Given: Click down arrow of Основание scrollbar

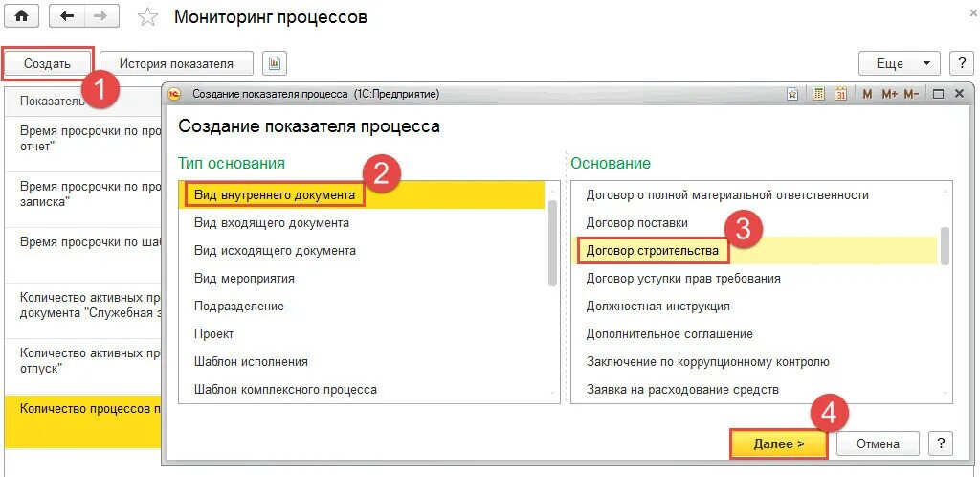Looking at the screenshot, I should pyautogui.click(x=946, y=394).
